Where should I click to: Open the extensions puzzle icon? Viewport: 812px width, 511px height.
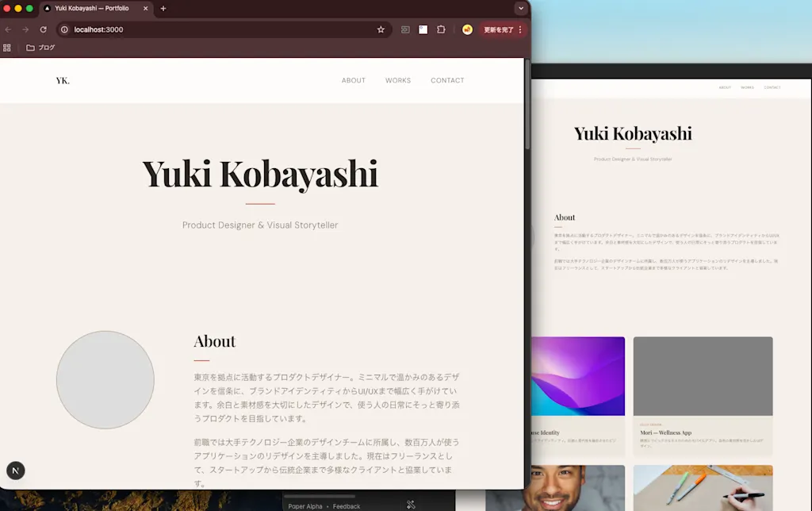(441, 29)
